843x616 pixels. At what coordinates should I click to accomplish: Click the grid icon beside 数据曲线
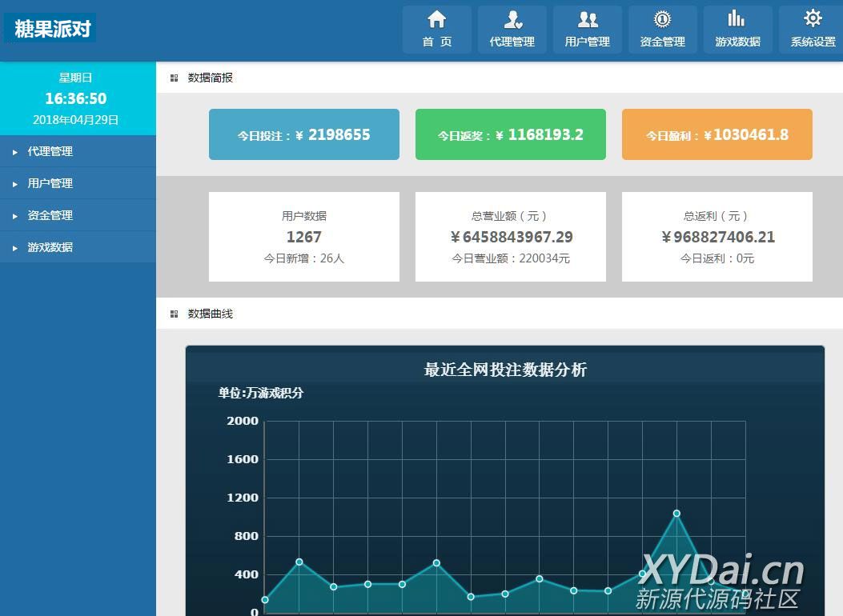175,314
